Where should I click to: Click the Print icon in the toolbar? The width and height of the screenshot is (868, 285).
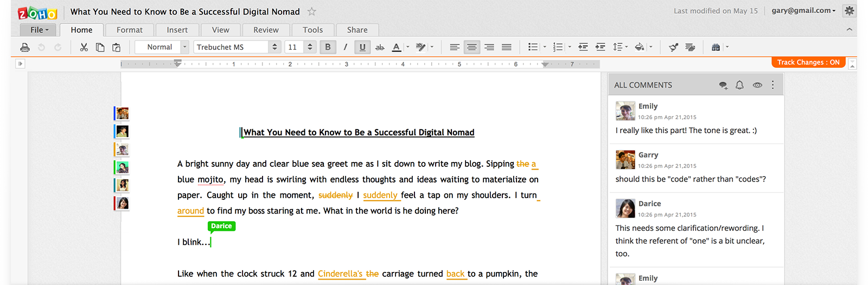pos(25,47)
